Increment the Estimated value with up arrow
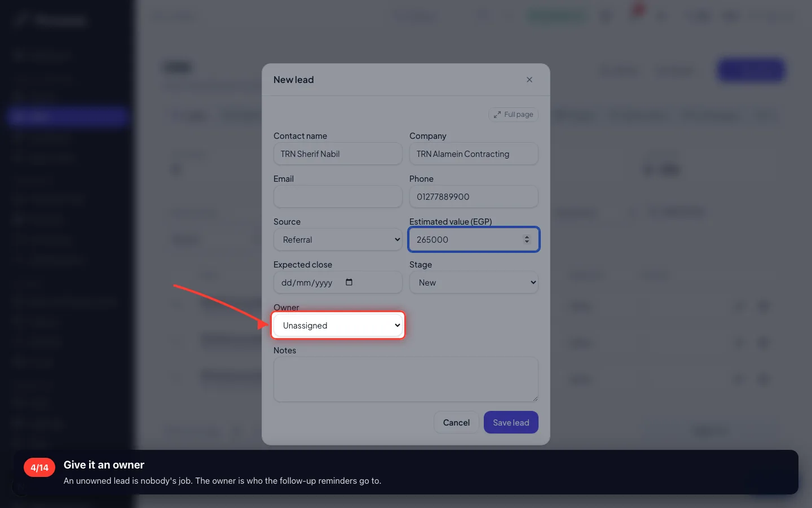This screenshot has width=812, height=508. (x=527, y=237)
